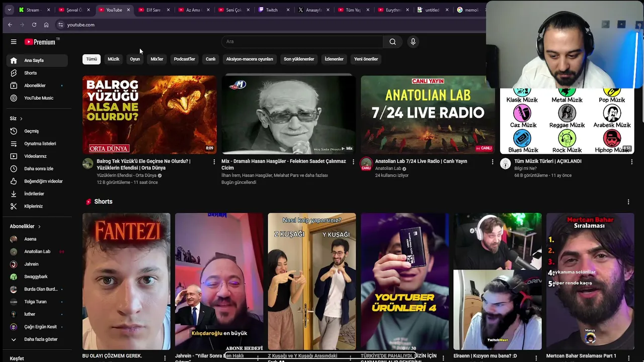Open Asena subscription channel
Image resolution: width=644 pixels, height=362 pixels.
37,239
